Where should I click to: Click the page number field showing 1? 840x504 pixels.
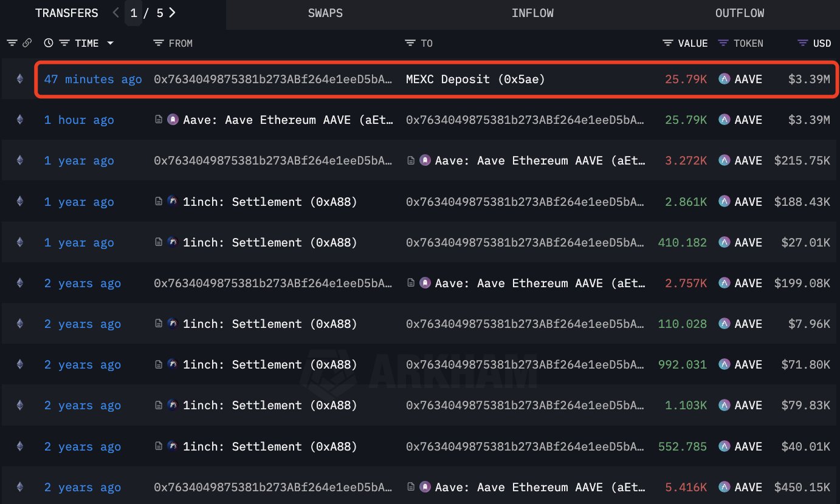134,13
